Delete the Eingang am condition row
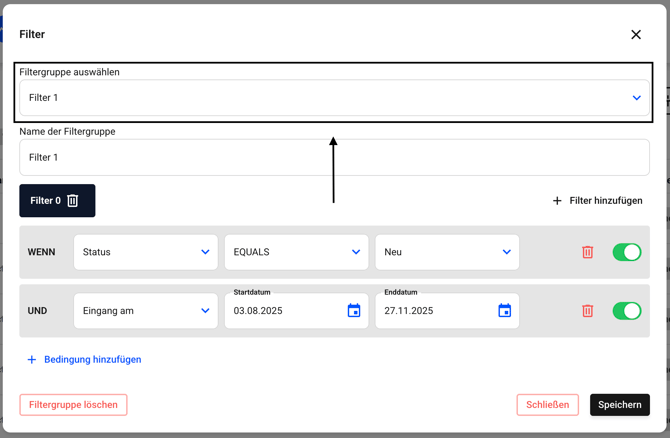This screenshot has width=670, height=438. (x=588, y=311)
